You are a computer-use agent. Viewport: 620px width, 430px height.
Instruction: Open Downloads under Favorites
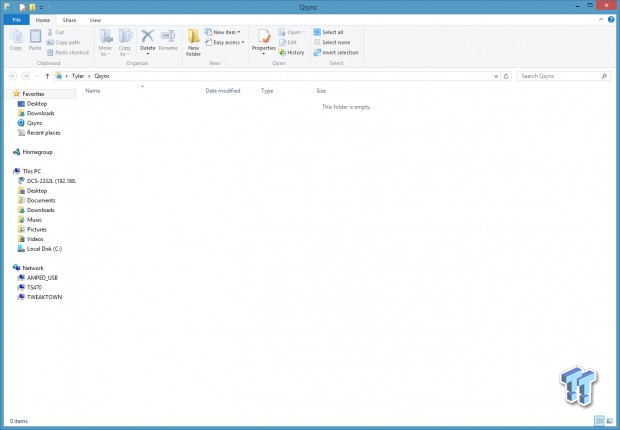click(40, 113)
